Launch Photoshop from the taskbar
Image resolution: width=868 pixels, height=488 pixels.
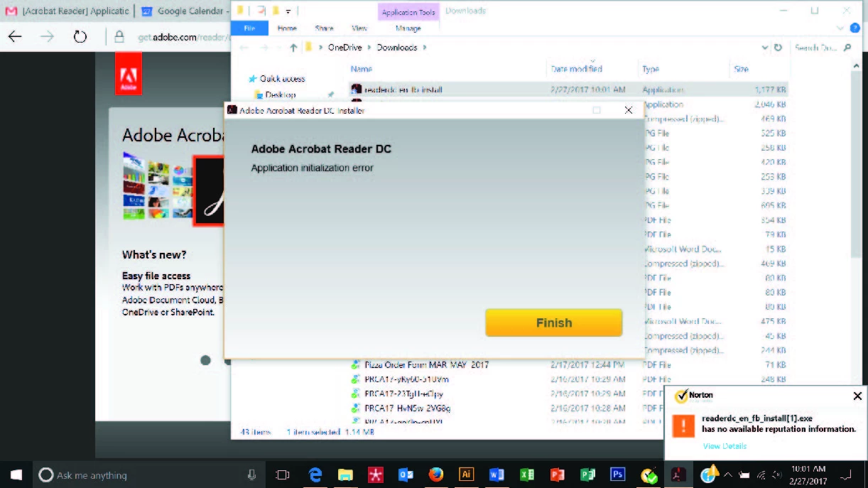pos(618,475)
